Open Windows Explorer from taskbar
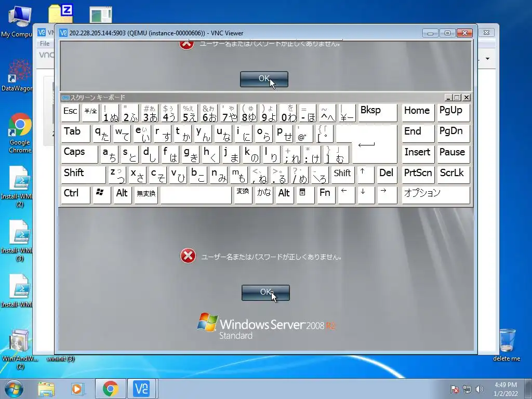This screenshot has height=399, width=532. 46,389
